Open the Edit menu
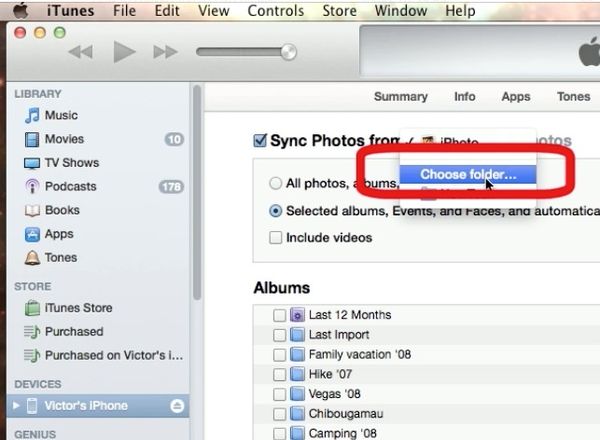 (167, 11)
